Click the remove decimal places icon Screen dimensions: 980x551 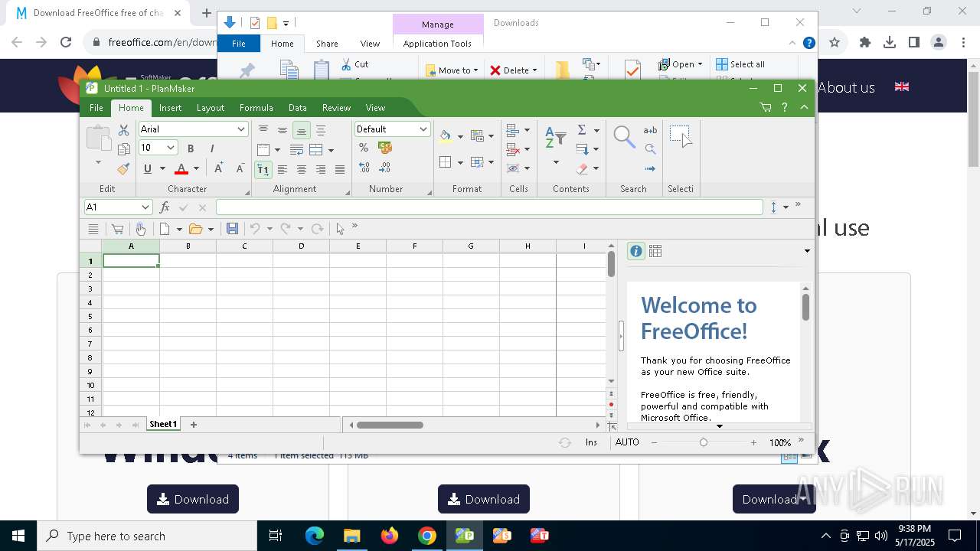[x=385, y=168]
